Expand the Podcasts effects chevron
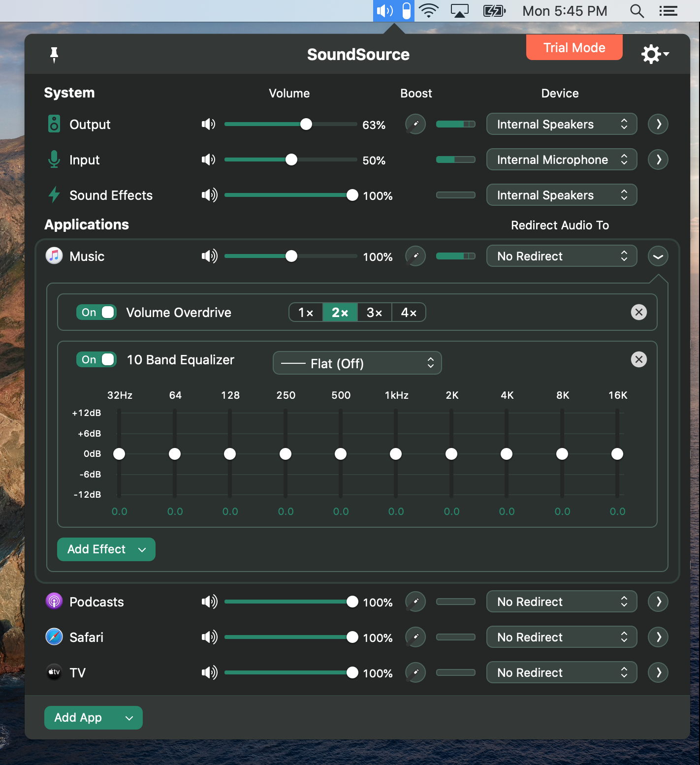The image size is (700, 765). [658, 602]
